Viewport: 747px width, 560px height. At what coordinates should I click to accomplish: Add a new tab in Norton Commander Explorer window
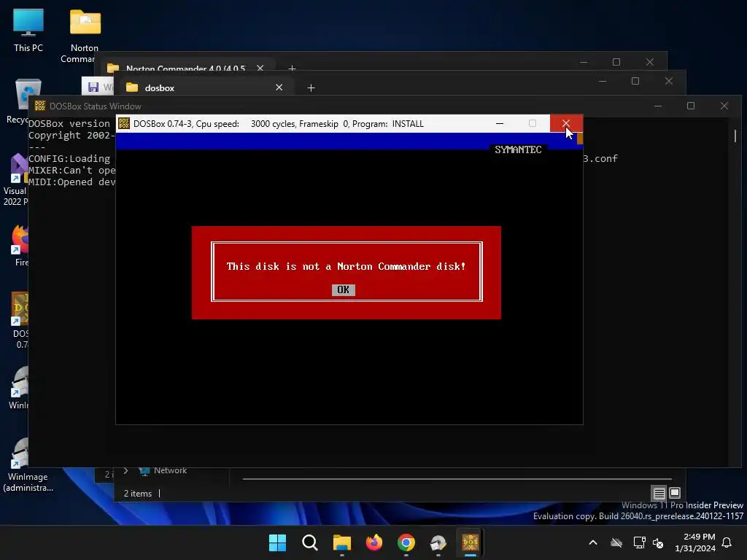click(x=292, y=68)
